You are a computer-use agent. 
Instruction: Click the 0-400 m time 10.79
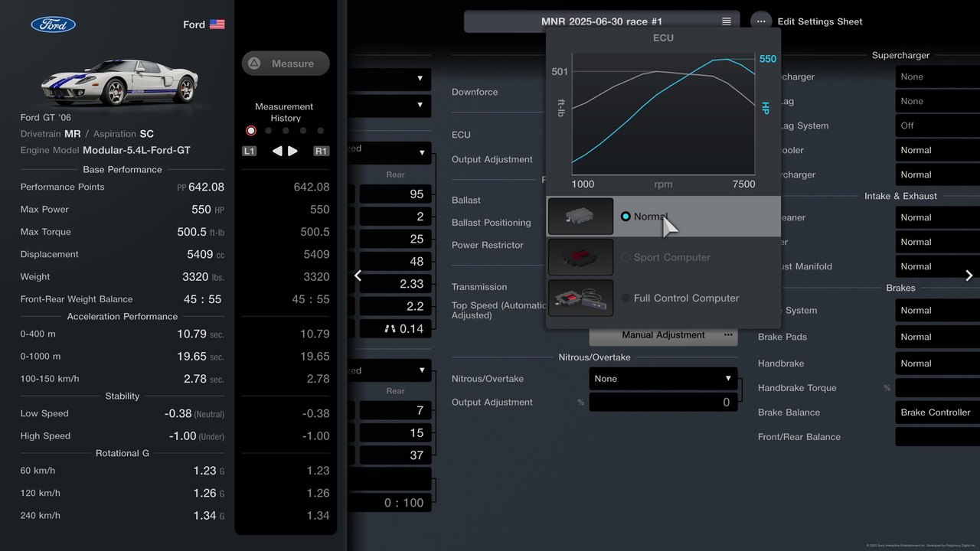pyautogui.click(x=191, y=334)
